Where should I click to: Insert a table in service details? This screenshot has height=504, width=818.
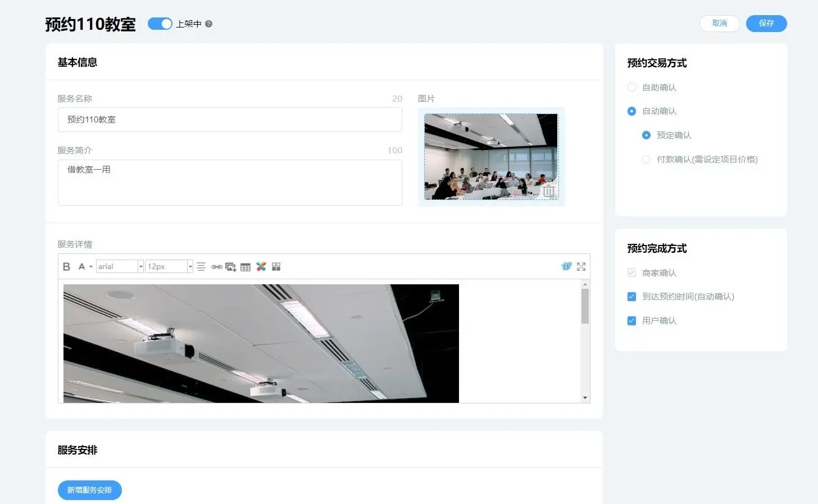coord(246,267)
